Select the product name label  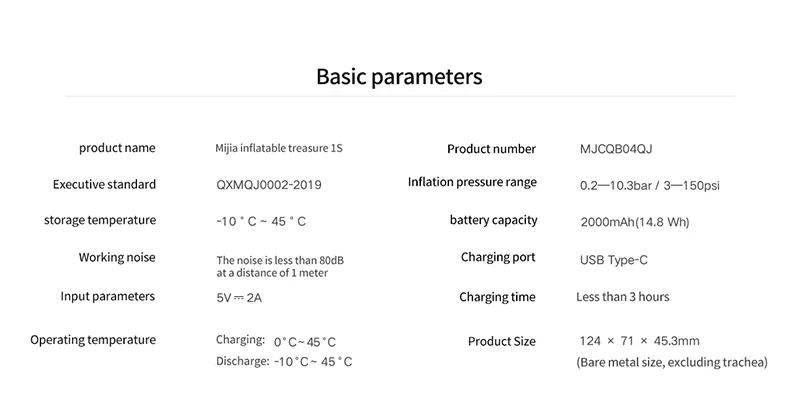pyautogui.click(x=117, y=148)
